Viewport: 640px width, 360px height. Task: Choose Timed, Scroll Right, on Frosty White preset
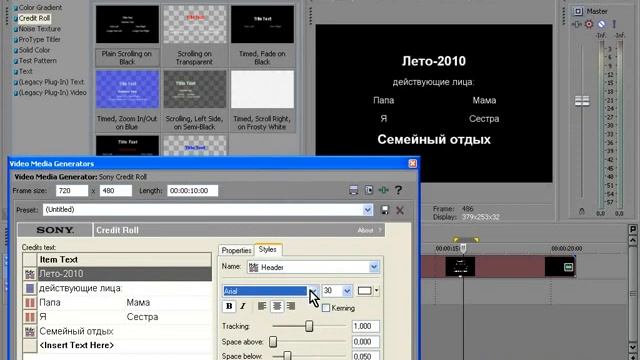(262, 89)
